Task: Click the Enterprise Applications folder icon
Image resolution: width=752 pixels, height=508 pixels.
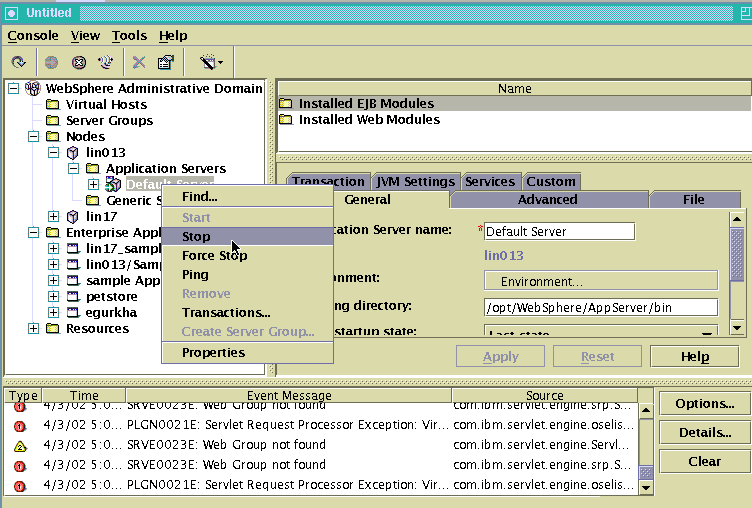Action: (52, 233)
